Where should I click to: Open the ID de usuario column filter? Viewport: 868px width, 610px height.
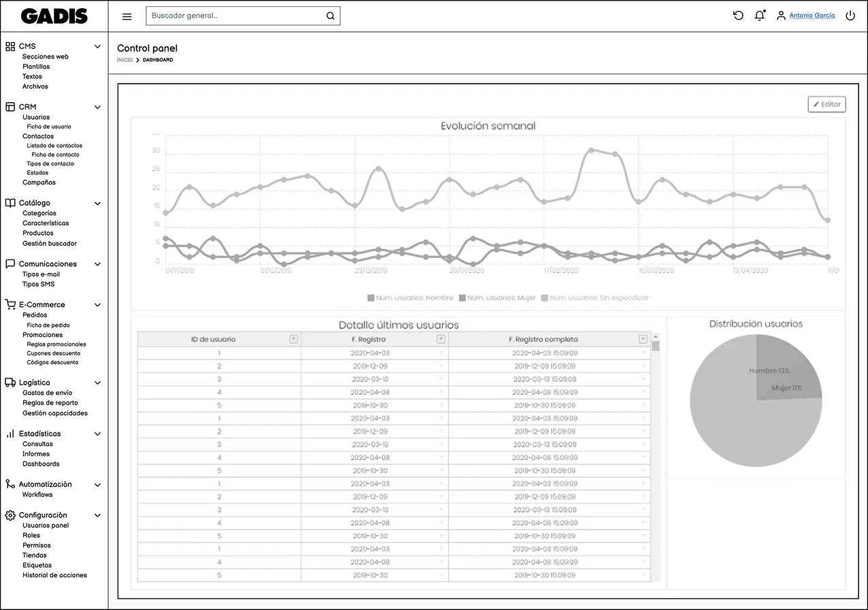pyautogui.click(x=293, y=339)
